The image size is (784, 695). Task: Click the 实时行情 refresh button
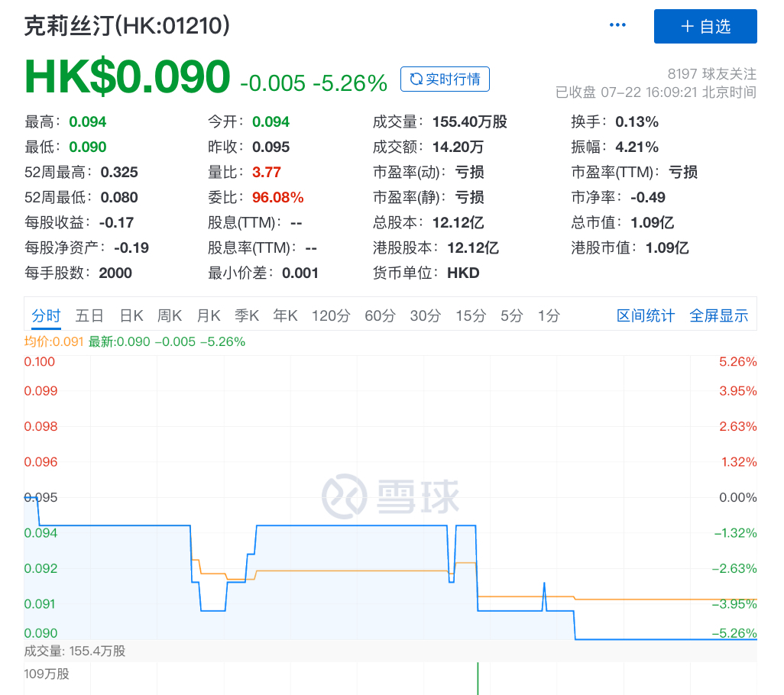coord(445,79)
